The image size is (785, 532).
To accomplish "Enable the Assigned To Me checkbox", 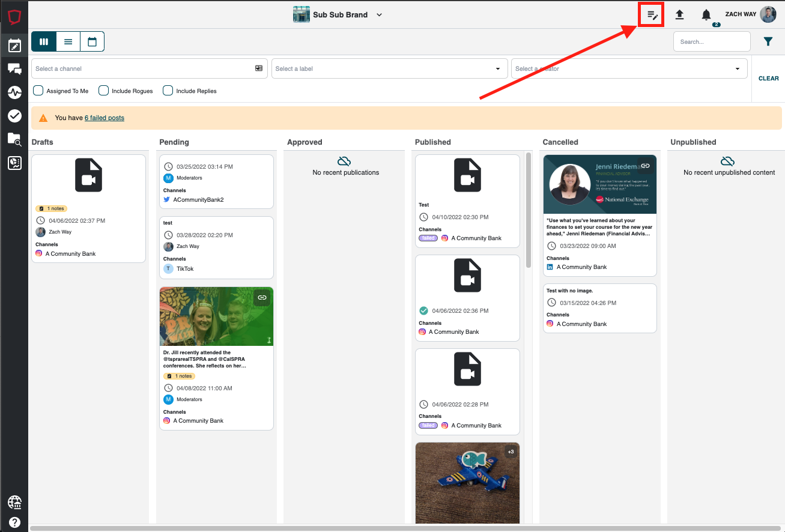I will pyautogui.click(x=38, y=91).
